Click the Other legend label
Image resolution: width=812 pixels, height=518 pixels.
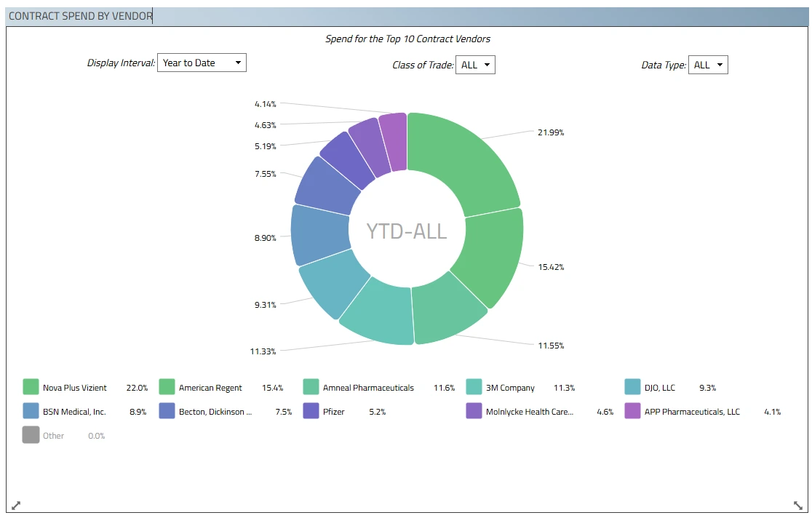tap(53, 436)
